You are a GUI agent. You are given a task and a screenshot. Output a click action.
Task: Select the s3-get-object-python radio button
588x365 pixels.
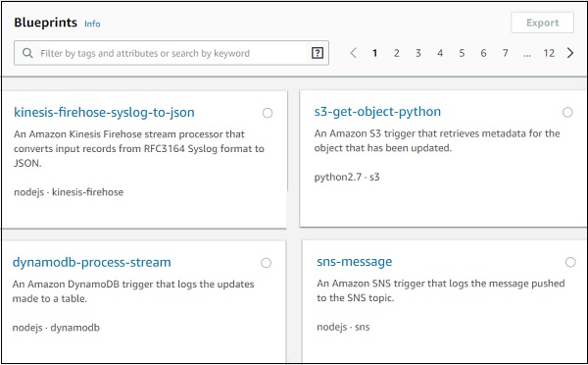(x=567, y=112)
